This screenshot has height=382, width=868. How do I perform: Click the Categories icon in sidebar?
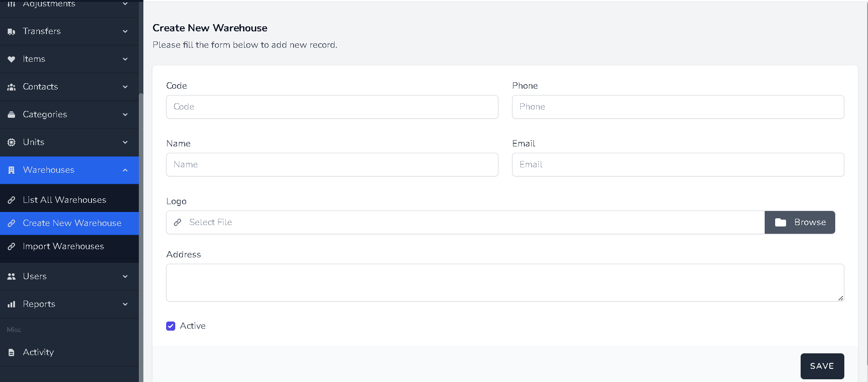click(11, 115)
